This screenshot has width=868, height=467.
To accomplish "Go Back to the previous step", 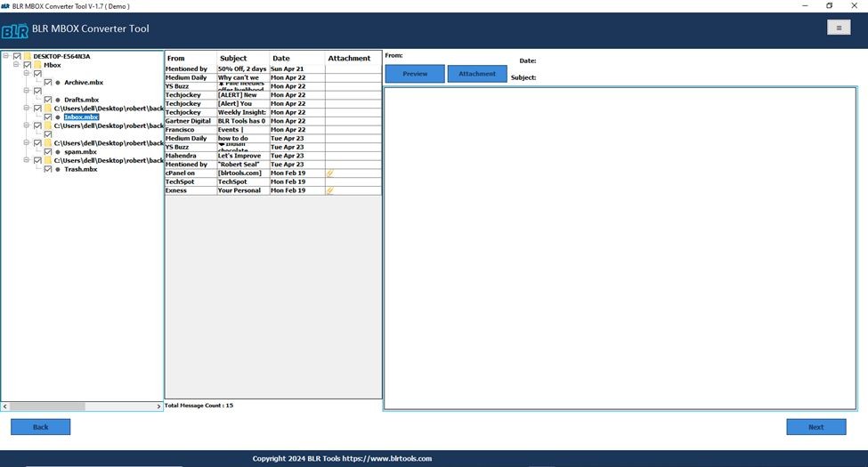I will coord(40,427).
